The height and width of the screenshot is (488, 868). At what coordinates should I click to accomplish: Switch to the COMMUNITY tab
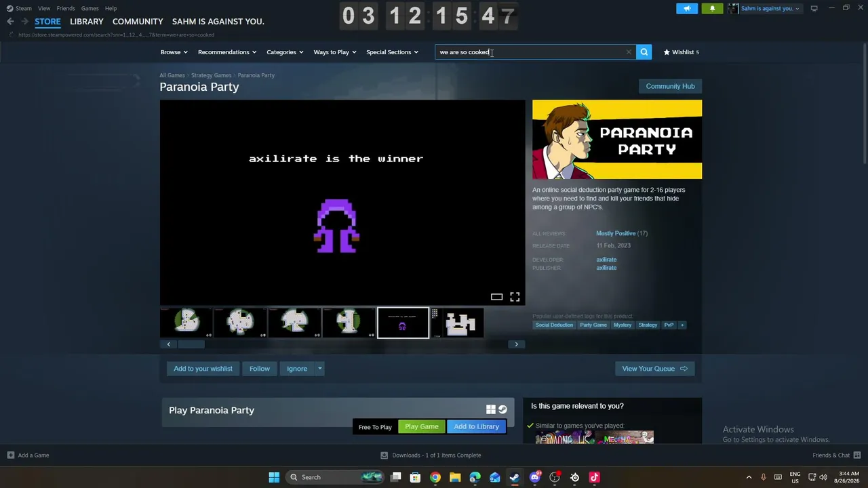[138, 22]
